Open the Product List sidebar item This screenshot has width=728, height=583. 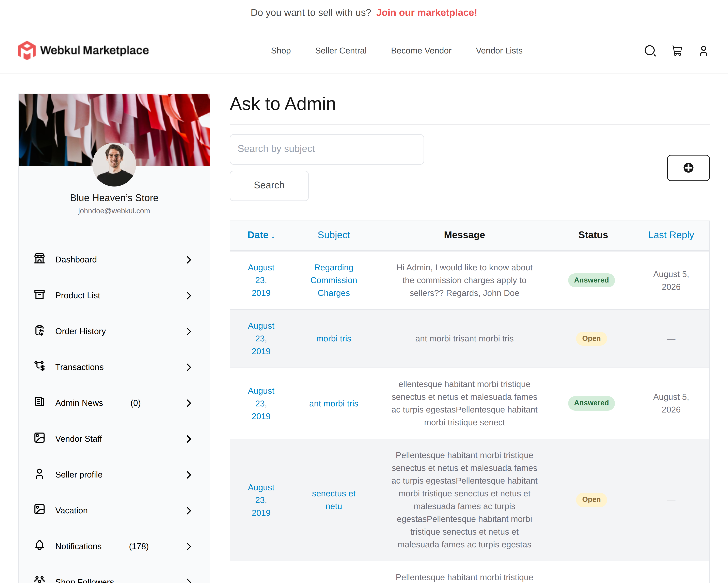coord(114,296)
